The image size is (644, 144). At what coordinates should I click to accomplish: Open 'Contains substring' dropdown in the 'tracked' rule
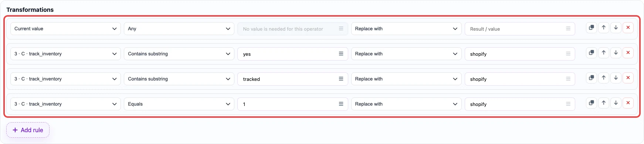pos(179,79)
